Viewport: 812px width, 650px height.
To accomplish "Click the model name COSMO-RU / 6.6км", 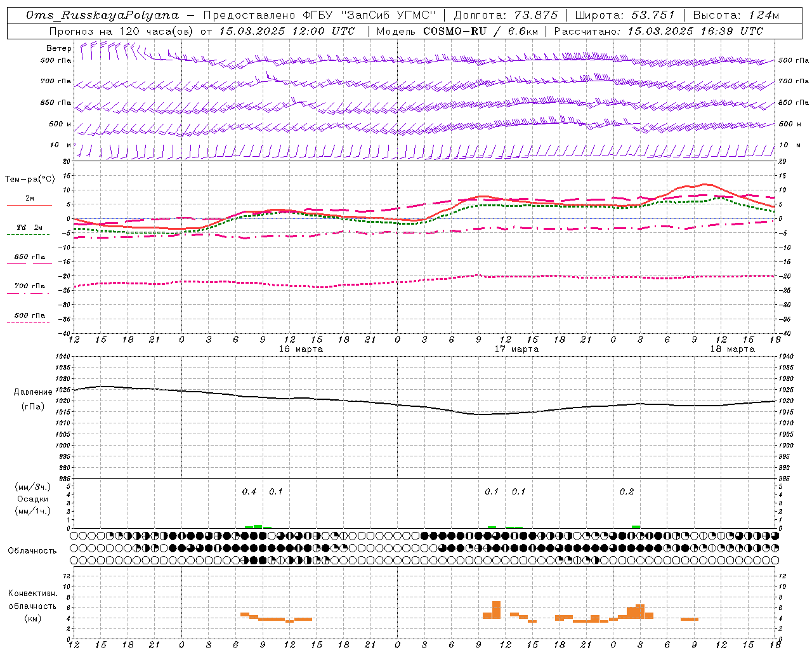I will coord(481,30).
